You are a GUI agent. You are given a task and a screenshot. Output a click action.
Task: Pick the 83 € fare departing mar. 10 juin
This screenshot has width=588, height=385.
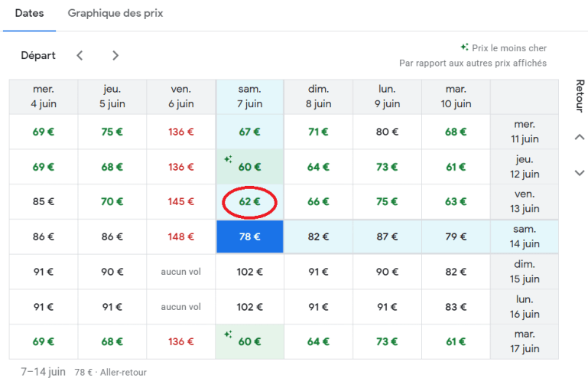coord(456,307)
